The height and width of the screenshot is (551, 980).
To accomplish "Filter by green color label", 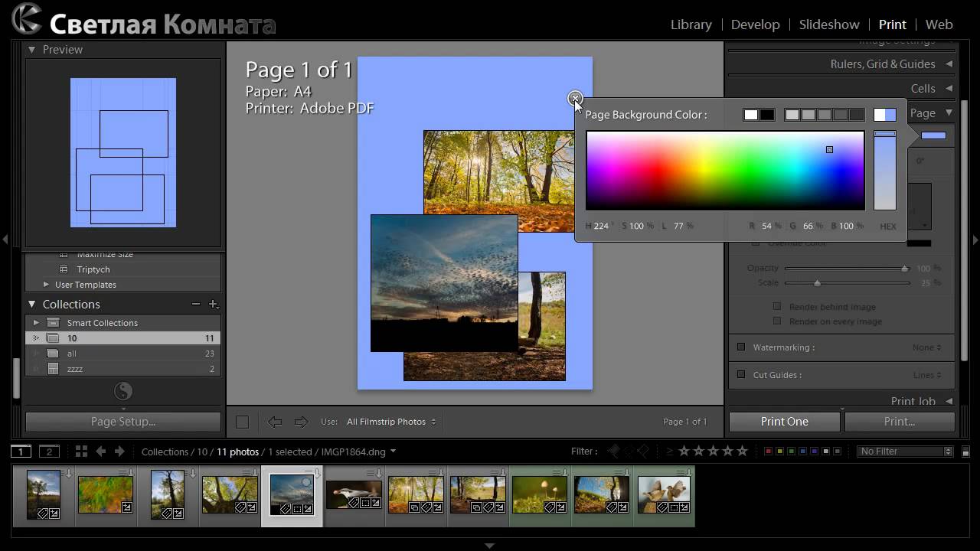I will point(791,452).
